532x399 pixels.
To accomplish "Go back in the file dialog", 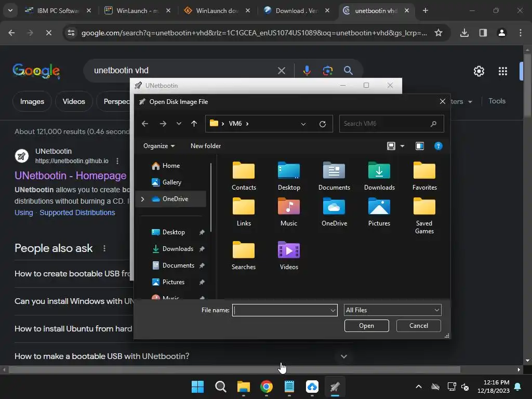I will pyautogui.click(x=145, y=124).
